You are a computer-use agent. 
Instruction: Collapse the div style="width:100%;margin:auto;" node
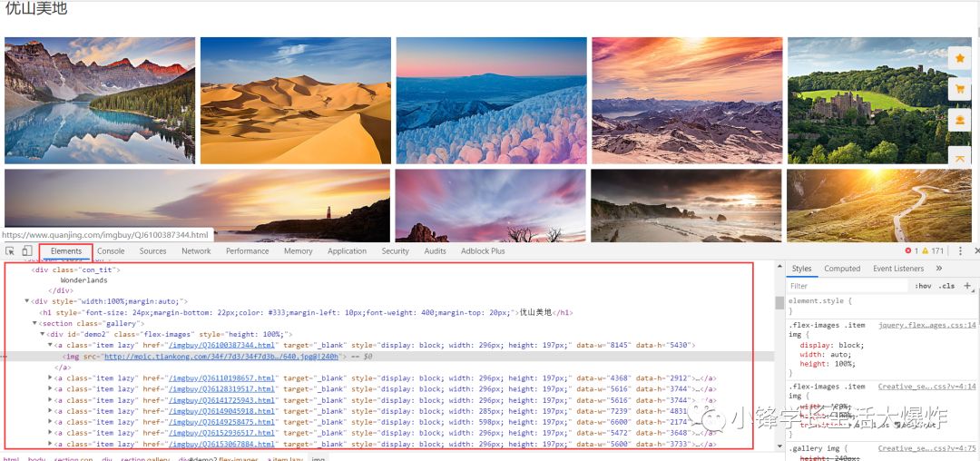click(27, 301)
